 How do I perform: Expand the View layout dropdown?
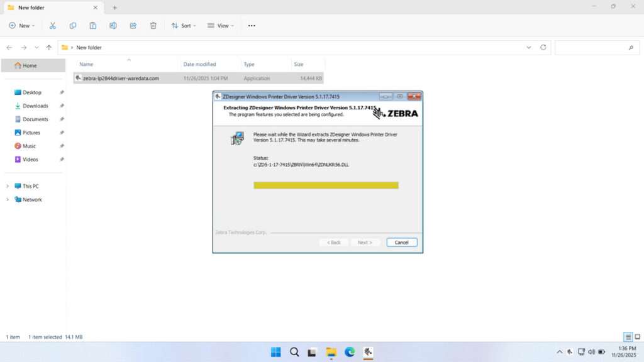[x=221, y=25]
